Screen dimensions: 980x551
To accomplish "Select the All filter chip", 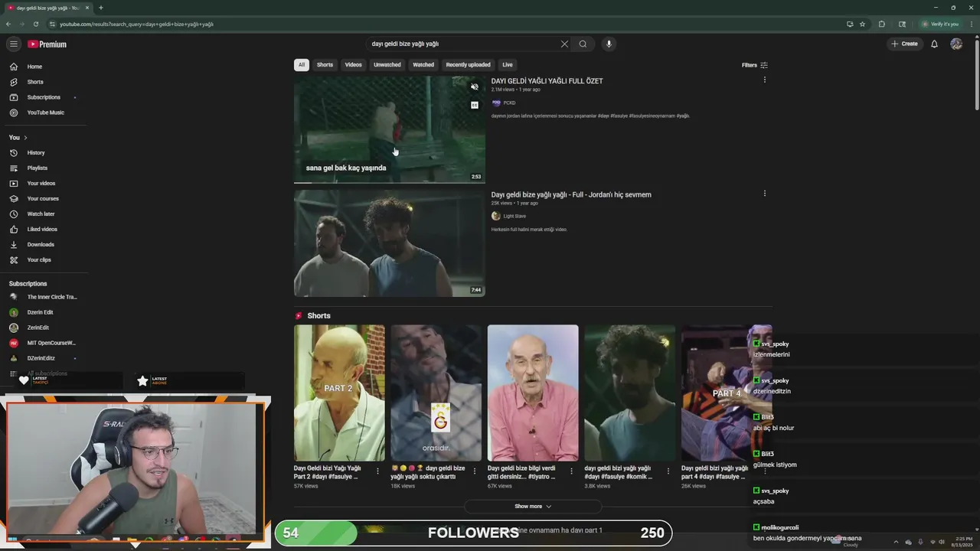I will (301, 65).
